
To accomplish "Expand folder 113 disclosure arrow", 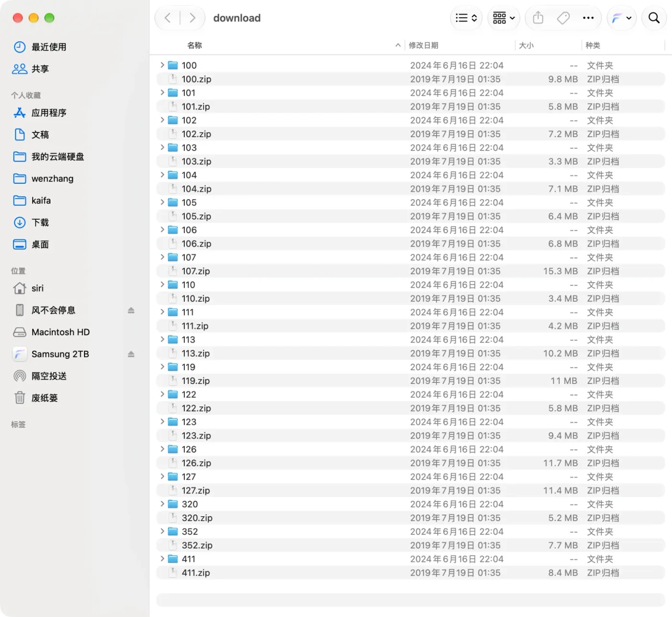I will 162,339.
